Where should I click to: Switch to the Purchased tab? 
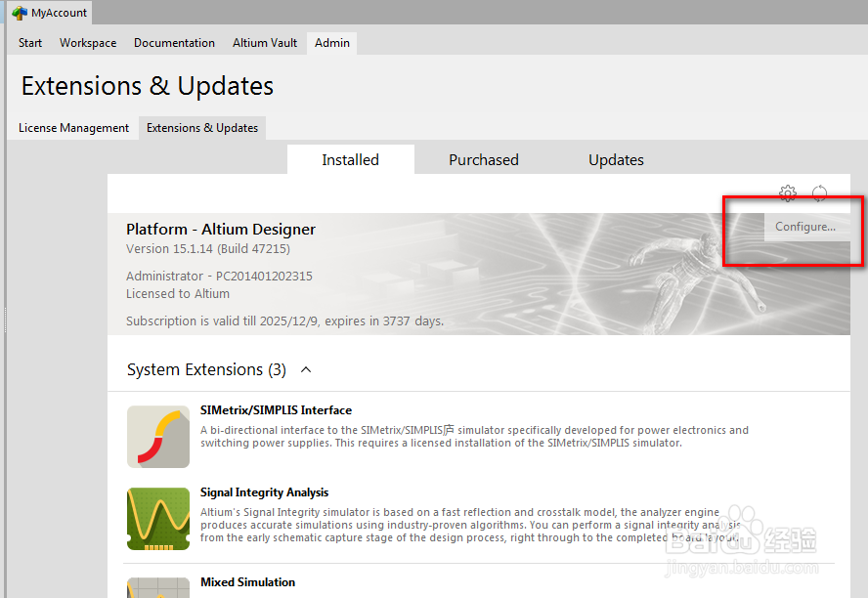484,160
